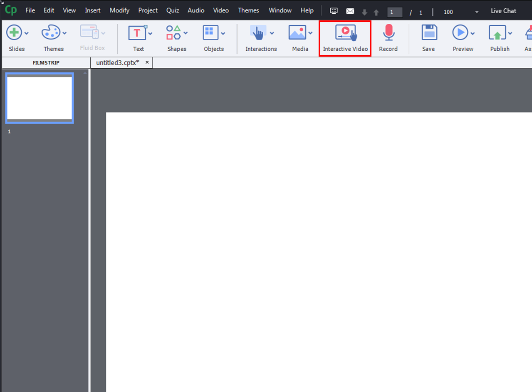
Task: Save the project with Save icon
Action: pyautogui.click(x=428, y=33)
